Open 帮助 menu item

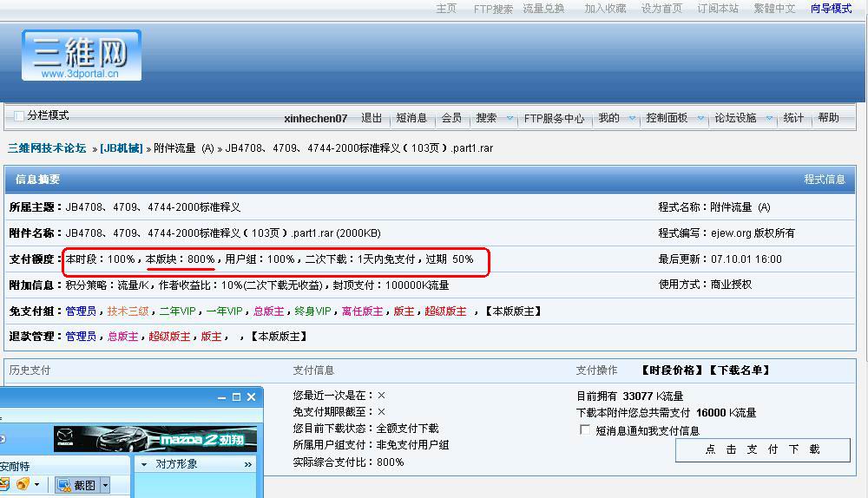click(828, 118)
